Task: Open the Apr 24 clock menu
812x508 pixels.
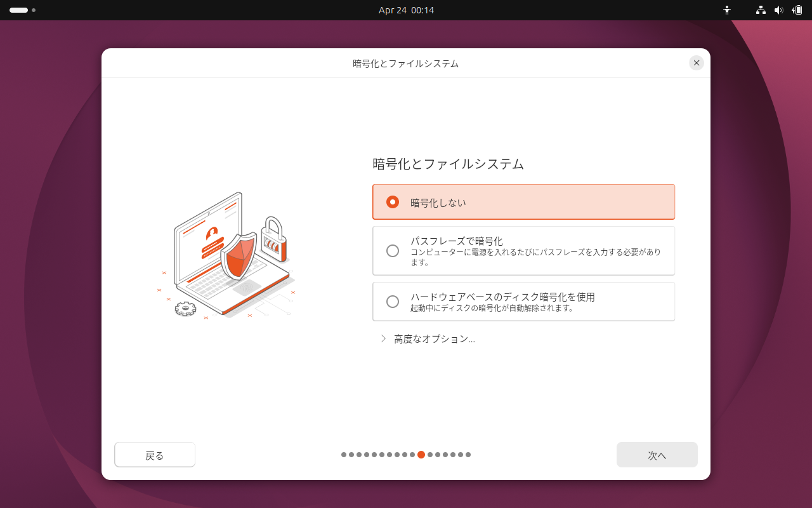Action: tap(406, 10)
